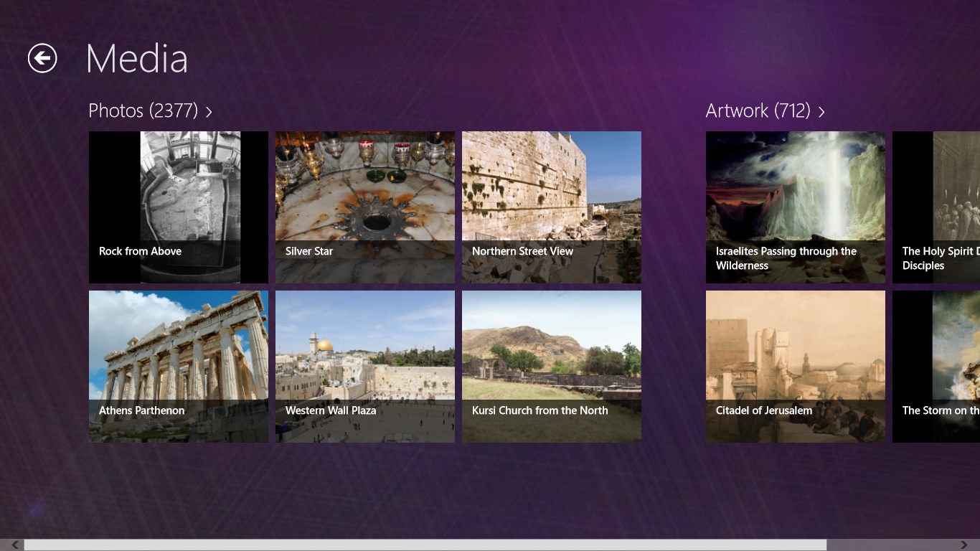
Task: Click the Media page title
Action: click(x=137, y=59)
